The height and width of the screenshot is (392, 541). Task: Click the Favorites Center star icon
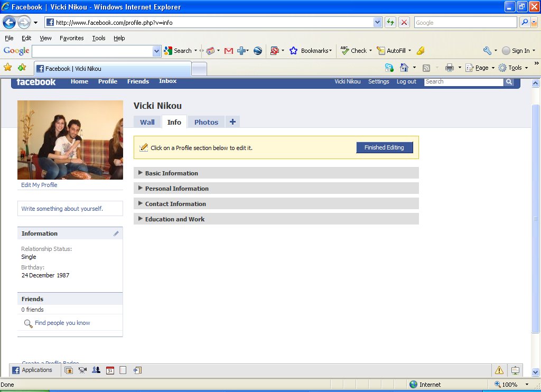click(x=7, y=67)
